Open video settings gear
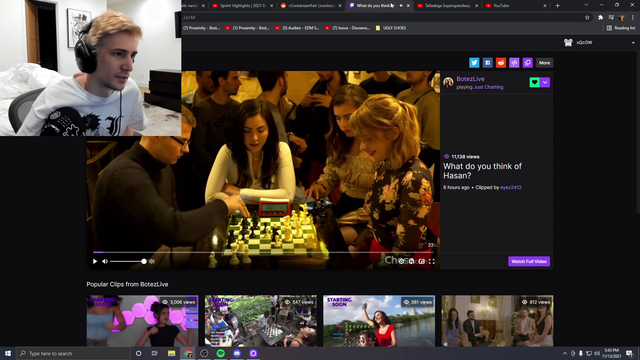Image resolution: width=640 pixels, height=360 pixels. point(401,261)
